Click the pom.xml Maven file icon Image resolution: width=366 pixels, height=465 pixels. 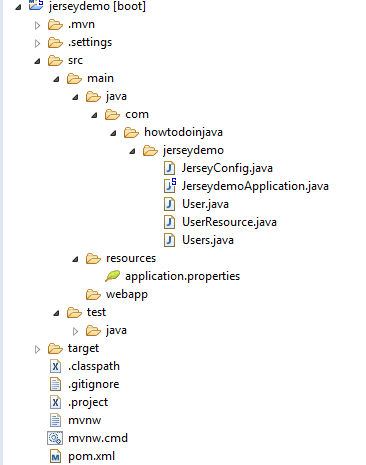pyautogui.click(x=55, y=456)
